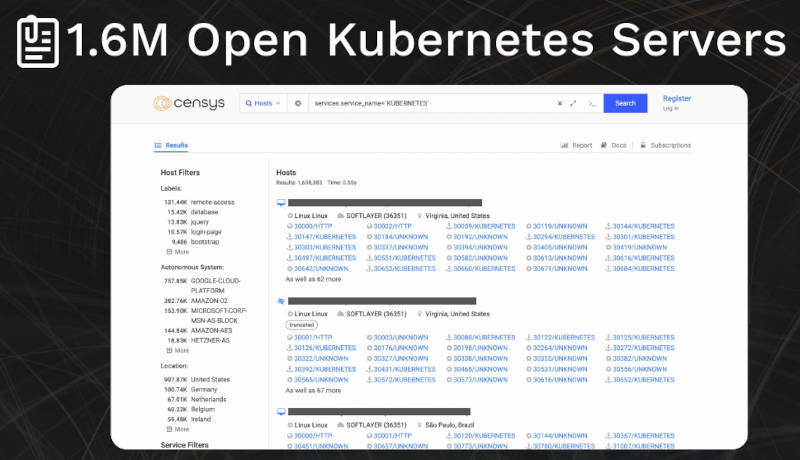The height and width of the screenshot is (460, 800).
Task: Click the Register link
Action: pyautogui.click(x=677, y=98)
